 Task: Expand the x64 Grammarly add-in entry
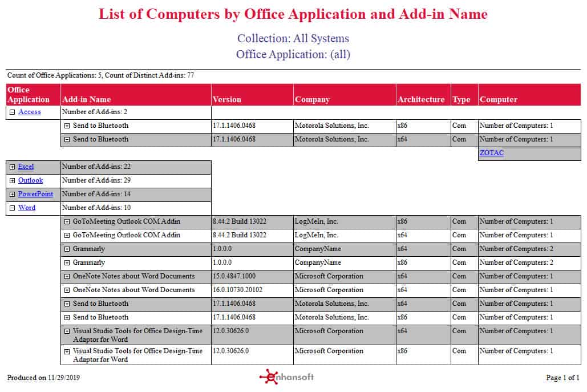[67, 249]
